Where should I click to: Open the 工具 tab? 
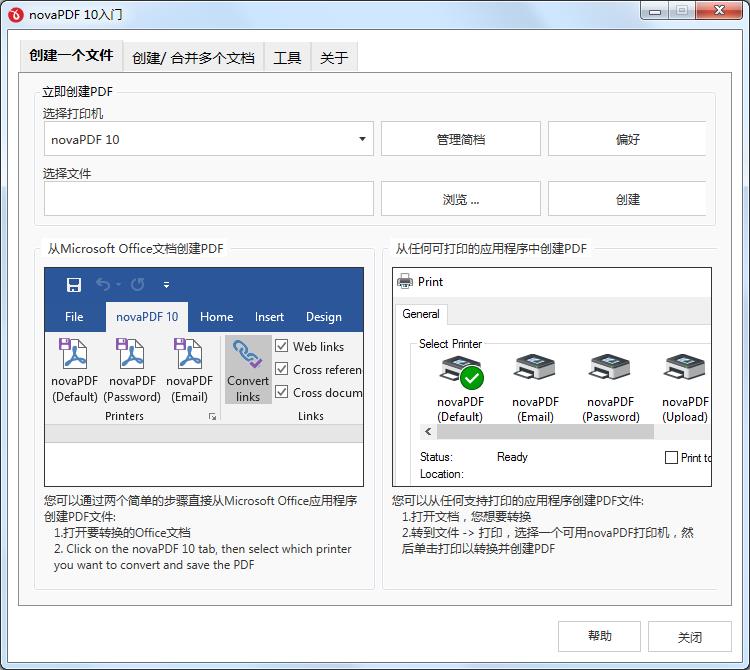(x=287, y=57)
